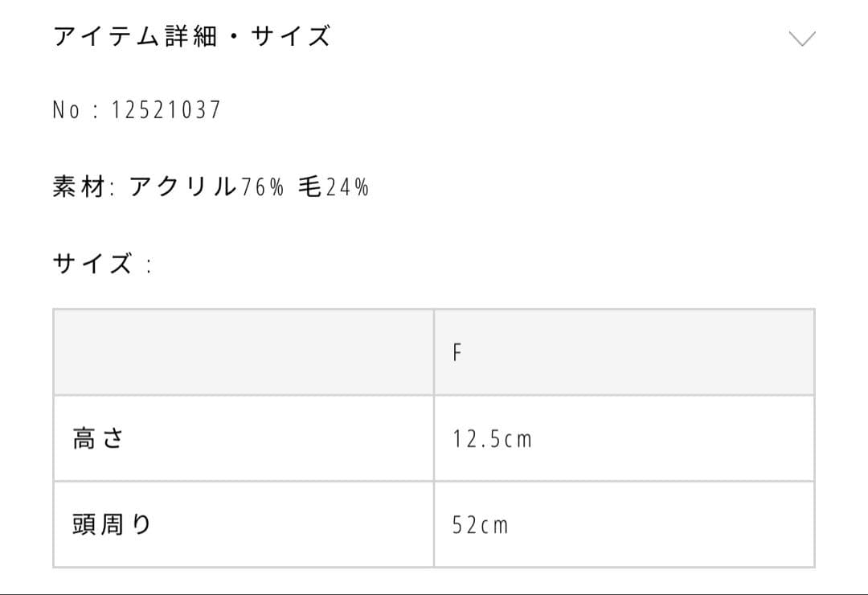The image size is (868, 595).
Task: Click the アクリル word in the material line
Action: [x=183, y=187]
